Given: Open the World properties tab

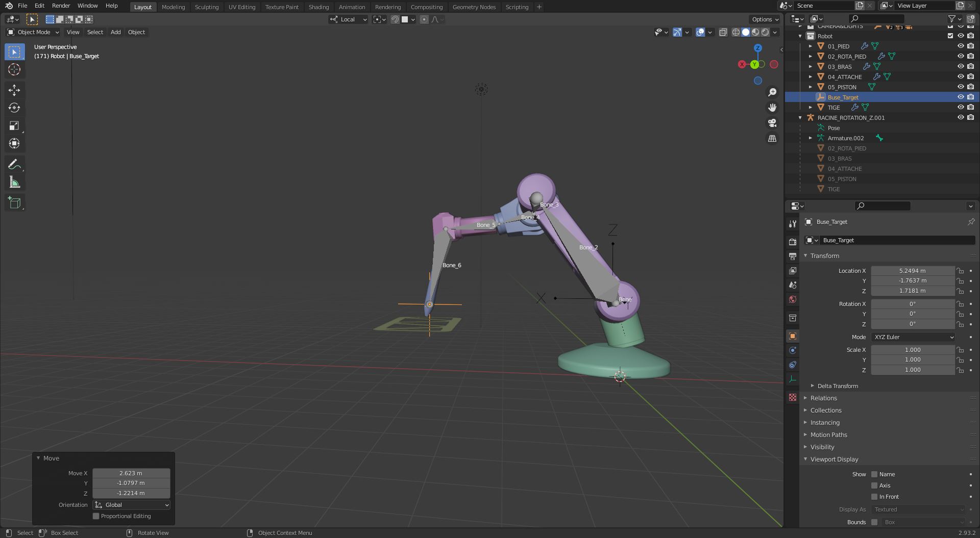Looking at the screenshot, I should click(793, 299).
